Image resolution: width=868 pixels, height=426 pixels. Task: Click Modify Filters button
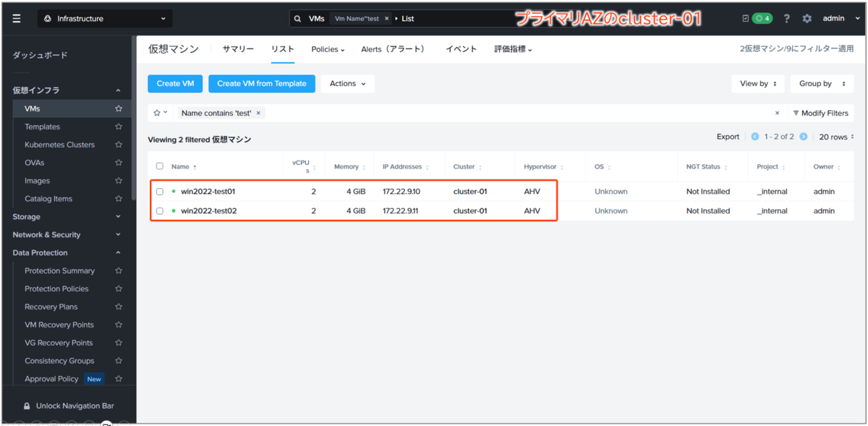click(820, 113)
